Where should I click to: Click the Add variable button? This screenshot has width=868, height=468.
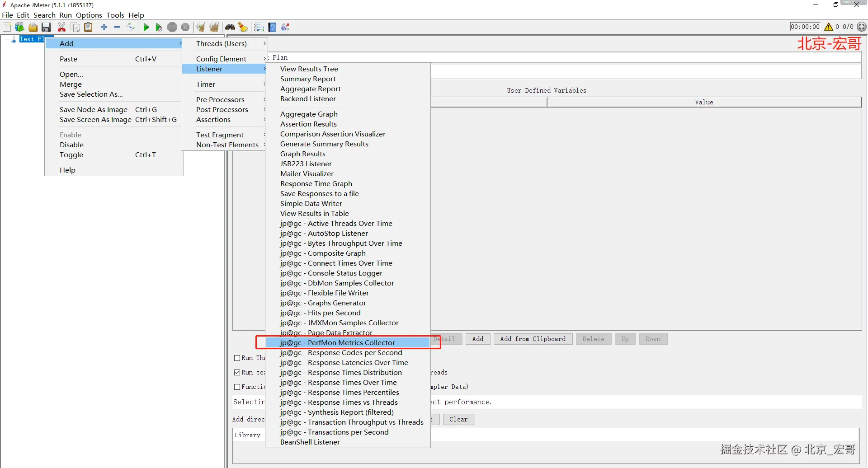tap(478, 339)
